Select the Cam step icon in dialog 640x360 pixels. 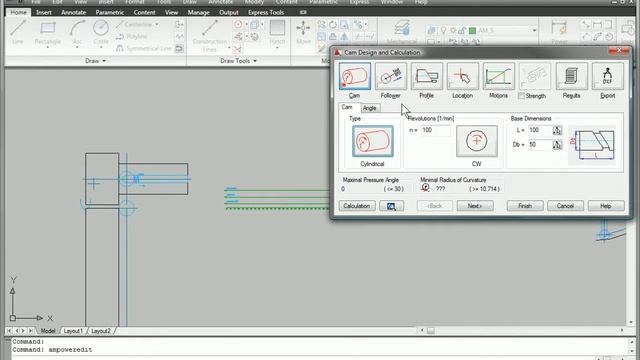pyautogui.click(x=355, y=76)
